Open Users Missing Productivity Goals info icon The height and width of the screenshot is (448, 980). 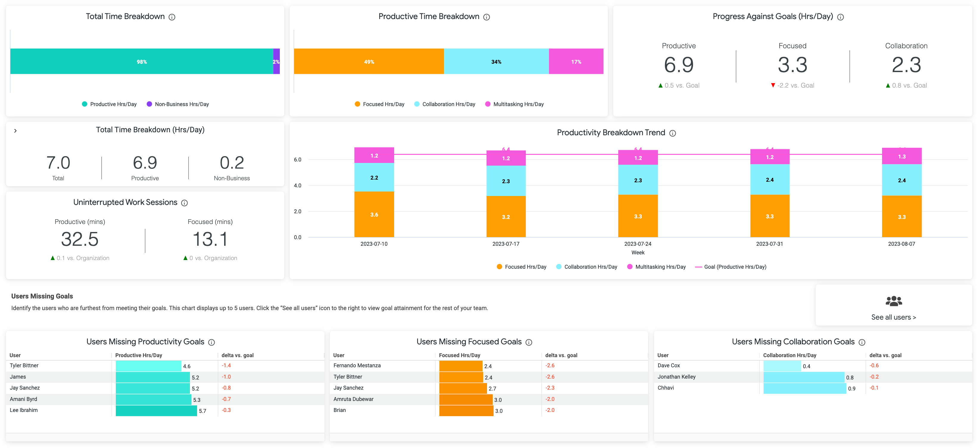click(x=212, y=342)
